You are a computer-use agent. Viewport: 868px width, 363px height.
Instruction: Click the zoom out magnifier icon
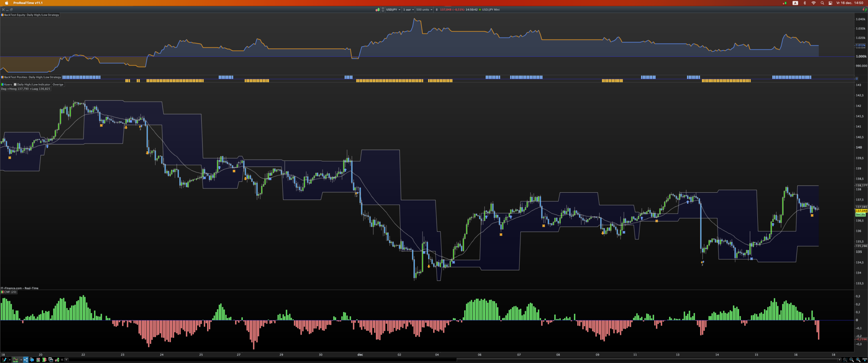click(x=851, y=360)
